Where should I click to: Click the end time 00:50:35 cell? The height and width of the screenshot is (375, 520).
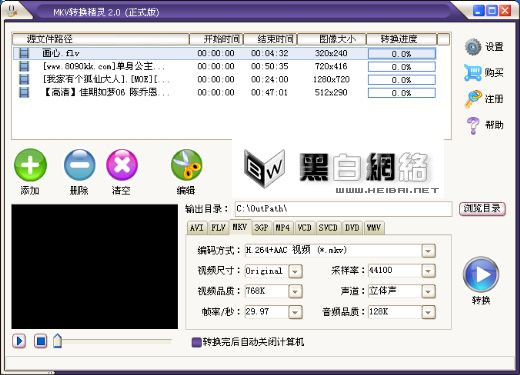coord(270,66)
